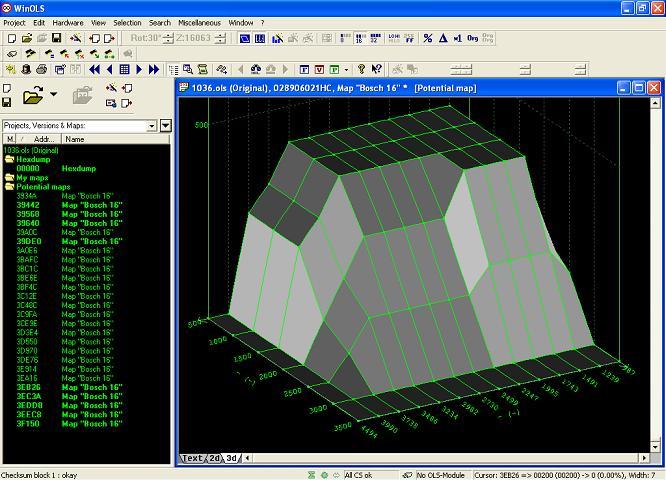
Task: Click map window scroll-down arrow
Action: pos(655,447)
